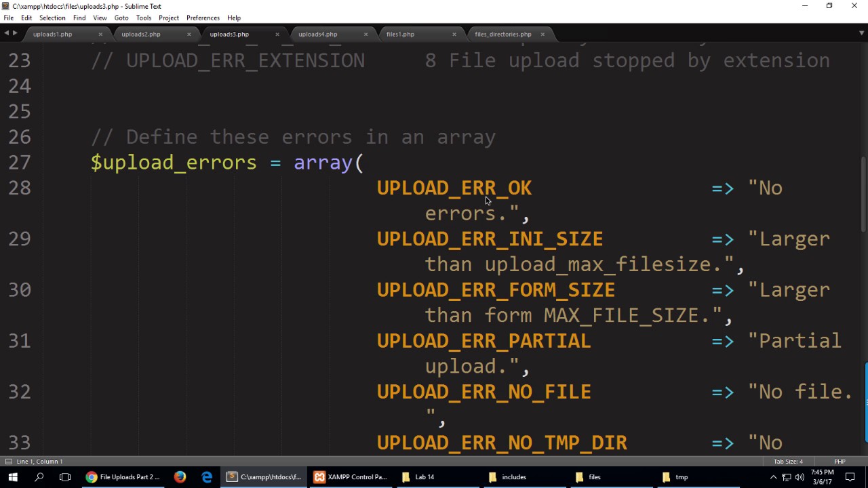Open the Find menu
Viewport: 868px width, 488px height.
(79, 18)
